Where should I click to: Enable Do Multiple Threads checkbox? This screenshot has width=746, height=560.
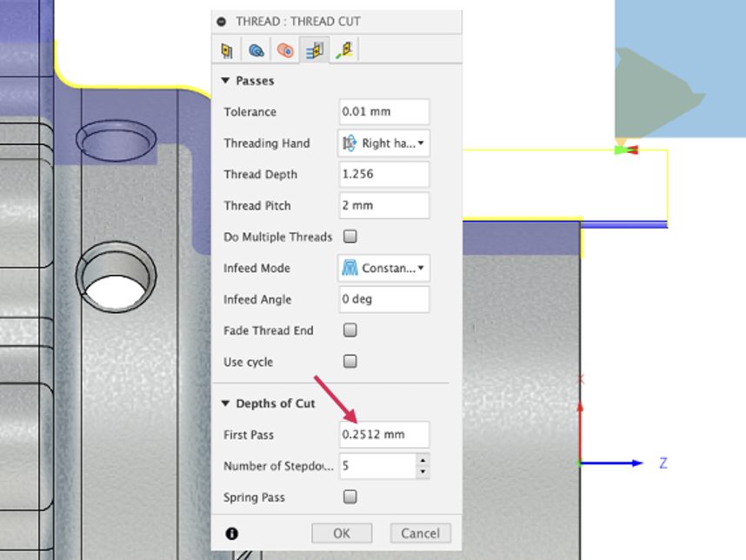[x=350, y=237]
